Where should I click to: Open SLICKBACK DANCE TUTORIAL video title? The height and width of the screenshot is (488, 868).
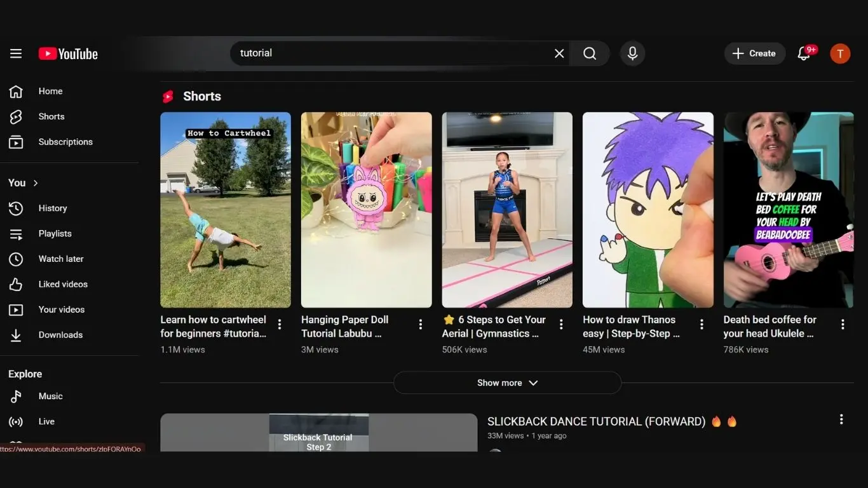[x=596, y=421]
